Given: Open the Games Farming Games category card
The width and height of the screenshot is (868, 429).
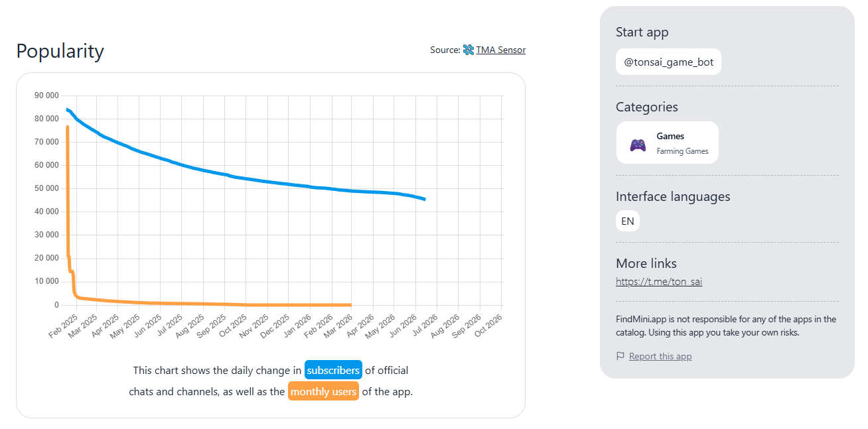Looking at the screenshot, I should coord(668,143).
